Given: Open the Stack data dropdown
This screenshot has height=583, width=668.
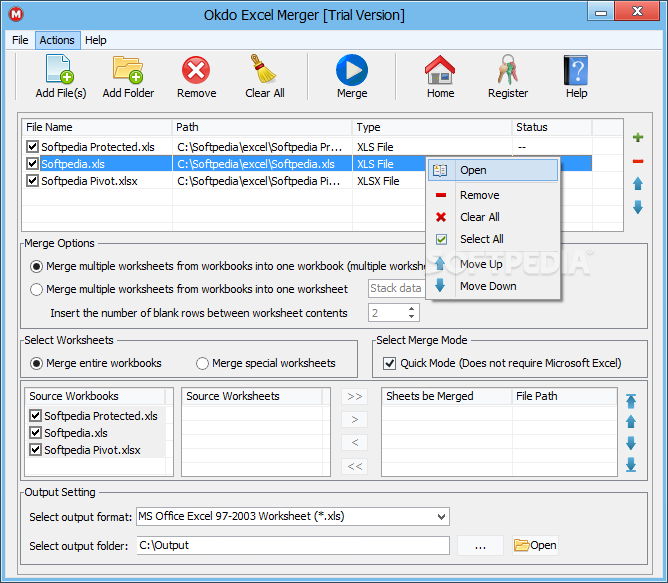Looking at the screenshot, I should point(397,289).
